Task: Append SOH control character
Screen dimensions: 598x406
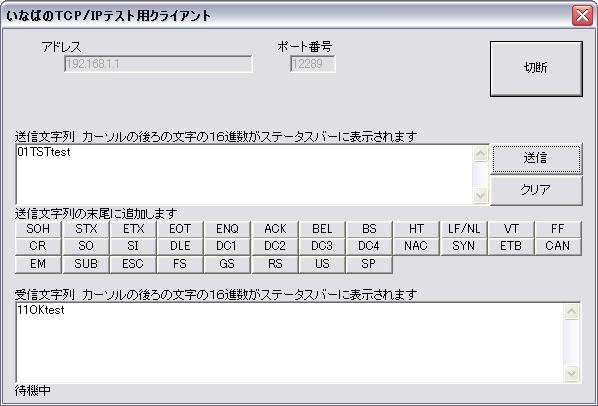Action: 38,229
